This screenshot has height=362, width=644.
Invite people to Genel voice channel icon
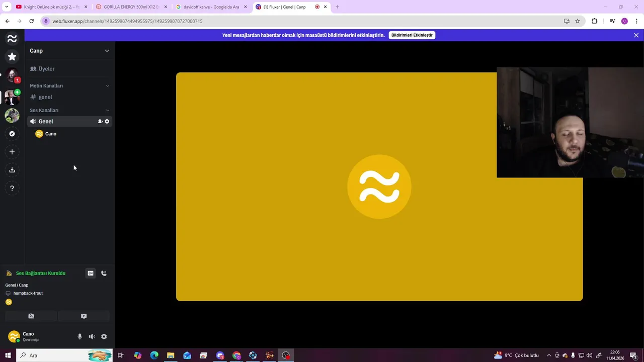(x=100, y=121)
